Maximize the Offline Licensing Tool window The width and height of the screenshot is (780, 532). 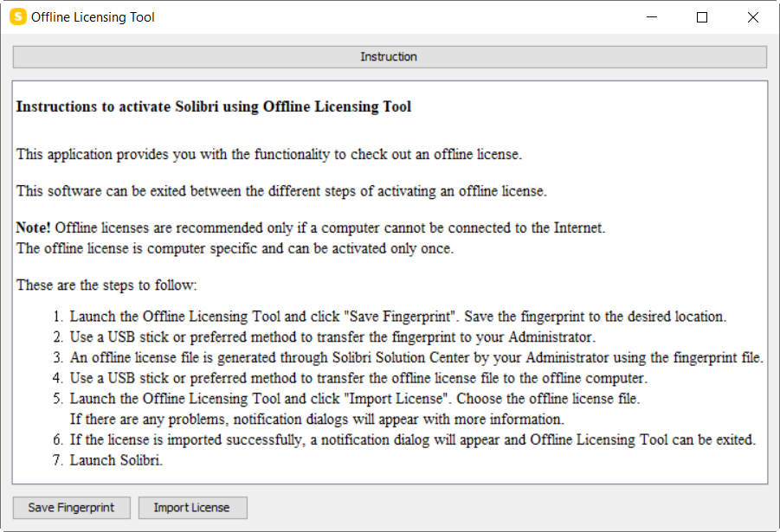pos(702,17)
